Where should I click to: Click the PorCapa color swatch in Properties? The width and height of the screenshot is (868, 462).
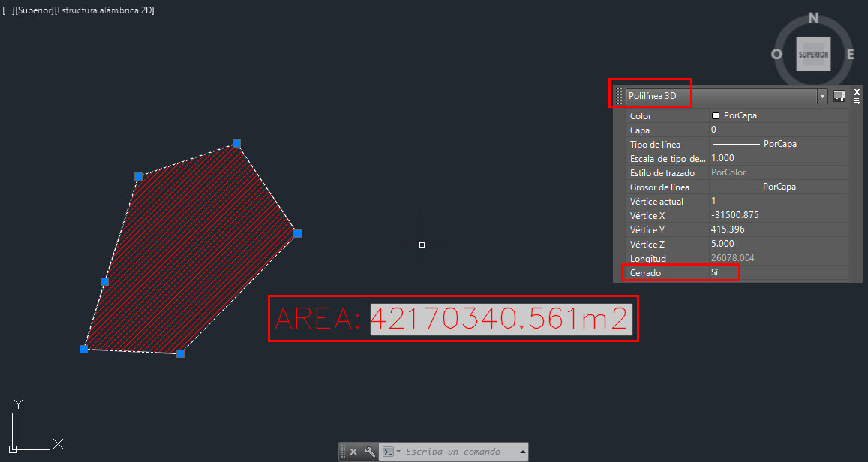coord(716,115)
